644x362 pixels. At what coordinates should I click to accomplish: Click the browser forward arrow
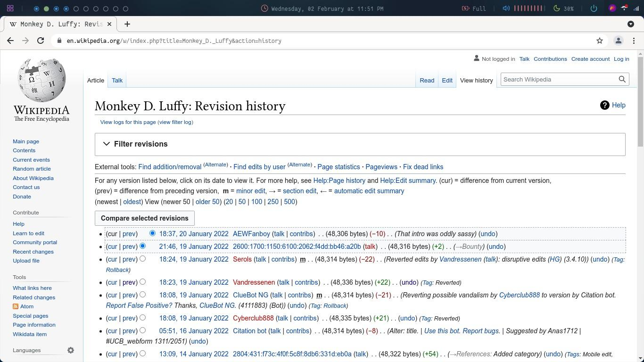click(x=25, y=41)
